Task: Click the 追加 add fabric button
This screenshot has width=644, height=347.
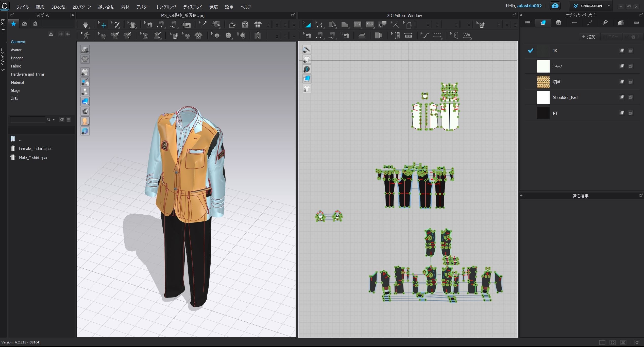Action: [x=589, y=37]
